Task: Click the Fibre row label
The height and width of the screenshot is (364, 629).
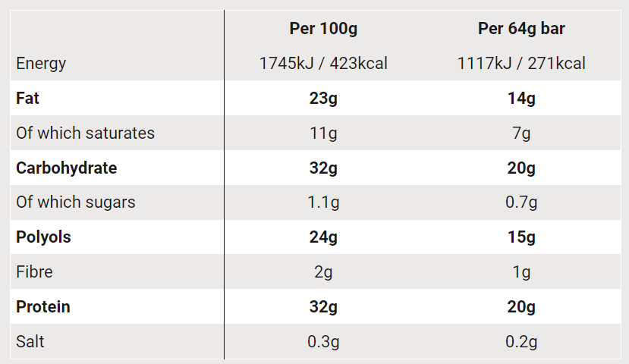Action: [x=34, y=271]
